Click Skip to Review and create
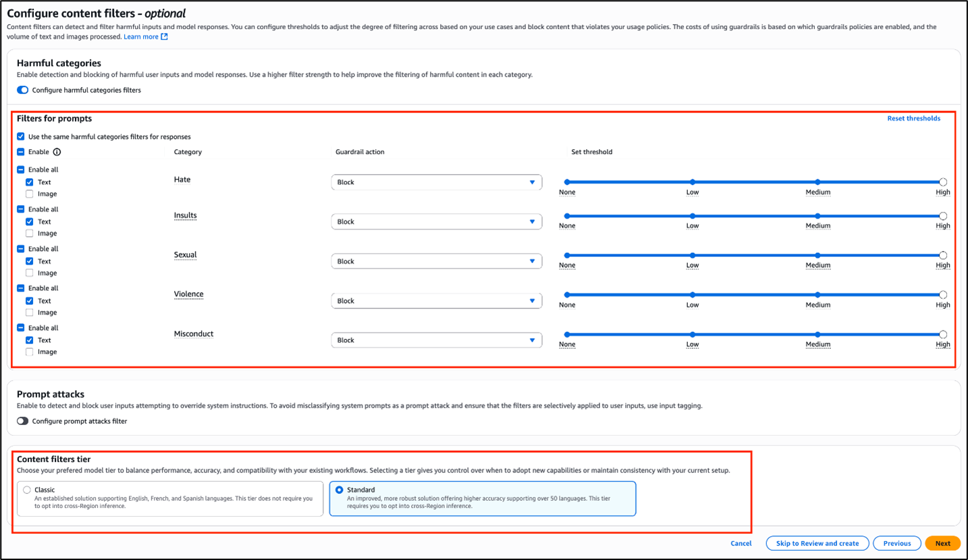The image size is (968, 560). [x=817, y=543]
